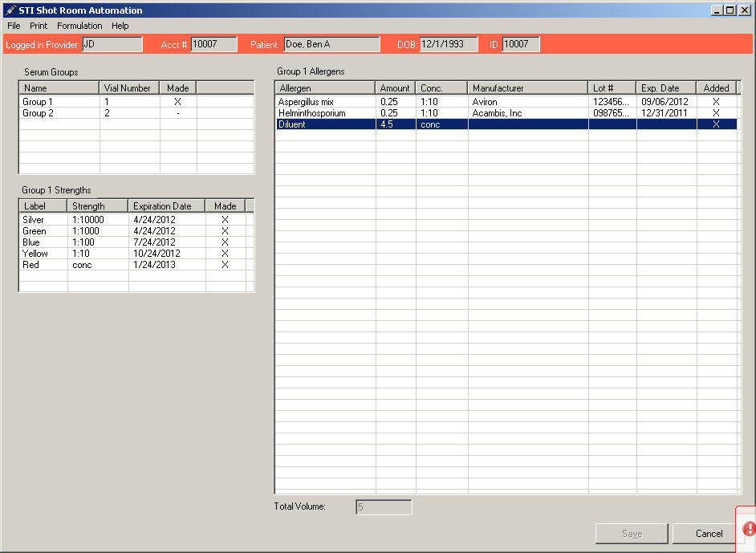The image size is (756, 553).
Task: Open the Print menu
Action: [x=39, y=26]
